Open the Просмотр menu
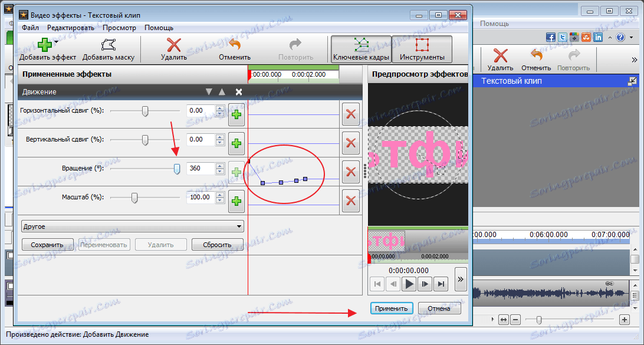Screen dimensions: 644x345 (119, 28)
